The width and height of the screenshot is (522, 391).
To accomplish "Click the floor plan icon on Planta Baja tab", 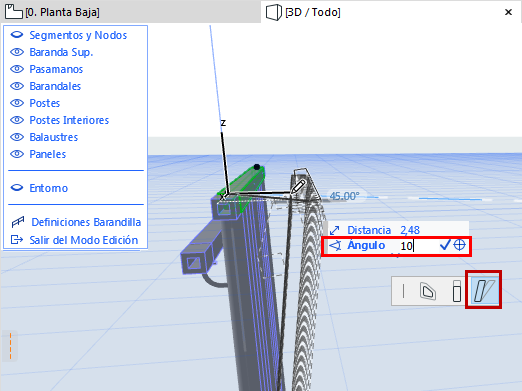I will (x=14, y=11).
